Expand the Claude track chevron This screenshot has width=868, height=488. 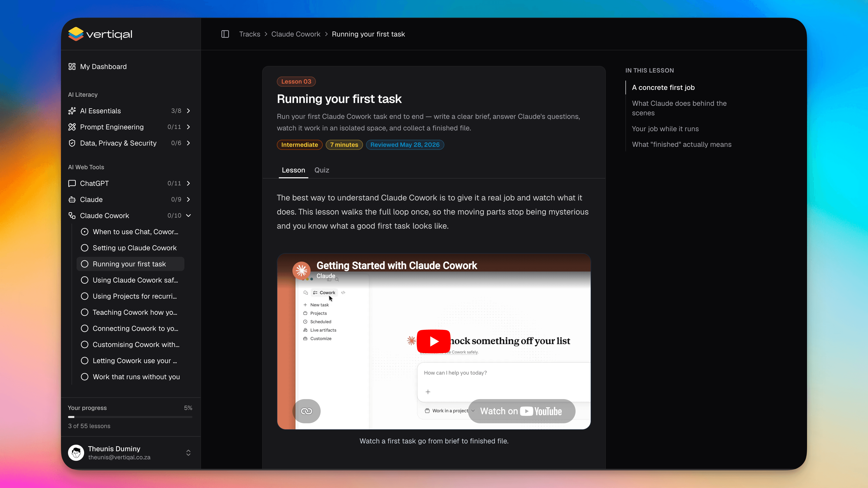pyautogui.click(x=188, y=199)
